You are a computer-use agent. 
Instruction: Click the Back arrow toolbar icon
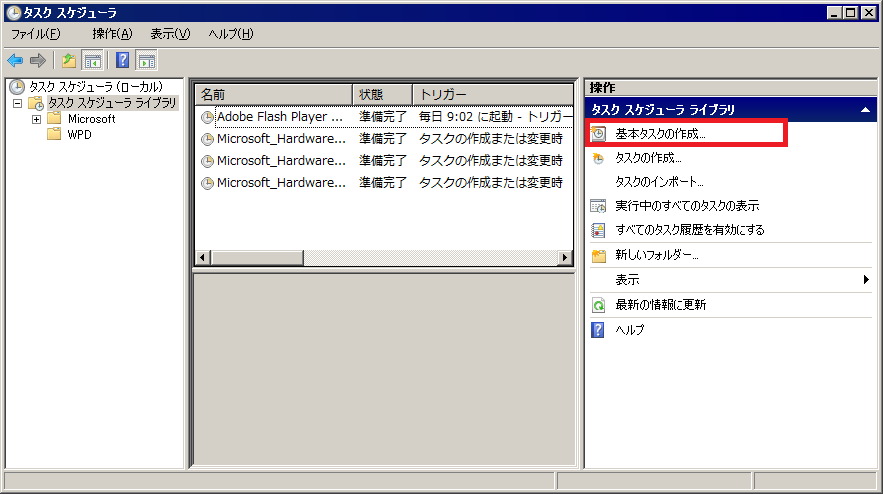tap(15, 60)
